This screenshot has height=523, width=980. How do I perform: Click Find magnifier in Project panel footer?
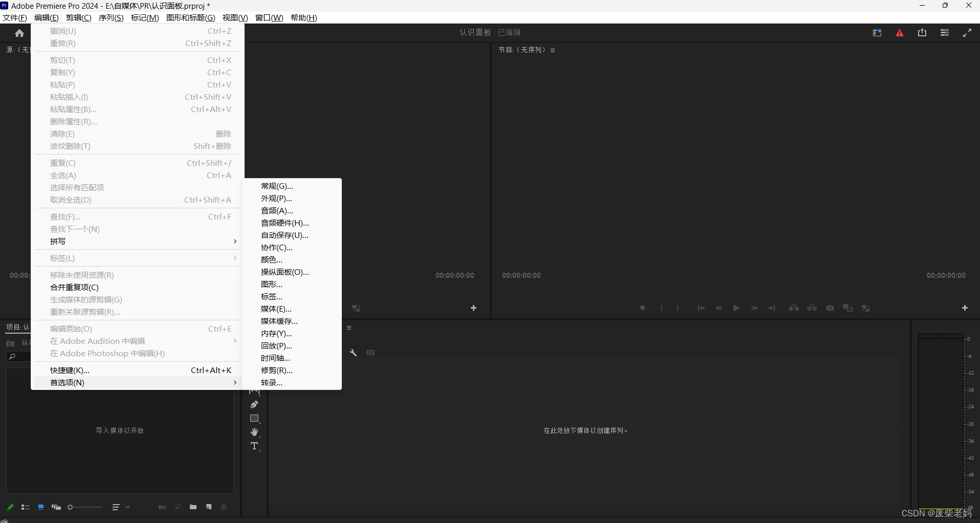pyautogui.click(x=178, y=507)
